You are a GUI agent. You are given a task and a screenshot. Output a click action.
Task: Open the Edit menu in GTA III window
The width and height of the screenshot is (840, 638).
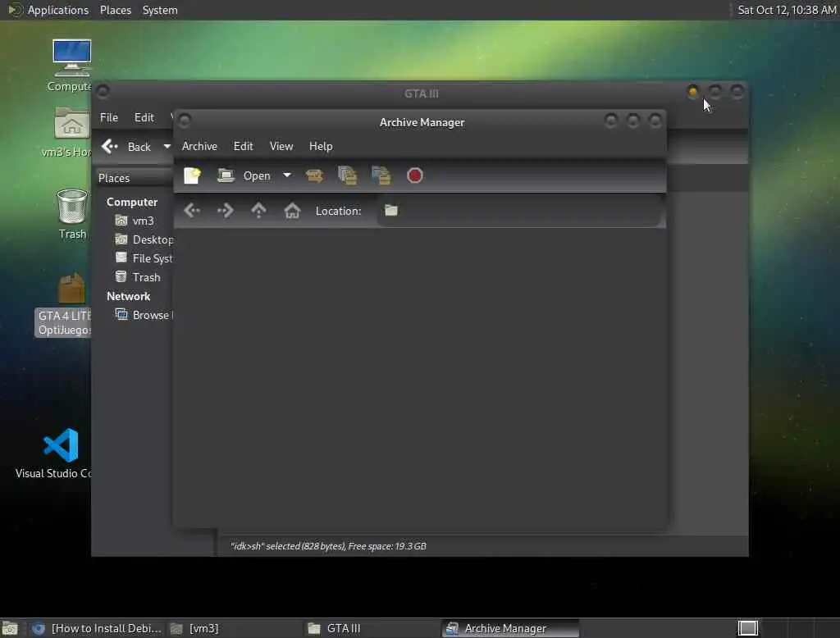pyautogui.click(x=144, y=117)
